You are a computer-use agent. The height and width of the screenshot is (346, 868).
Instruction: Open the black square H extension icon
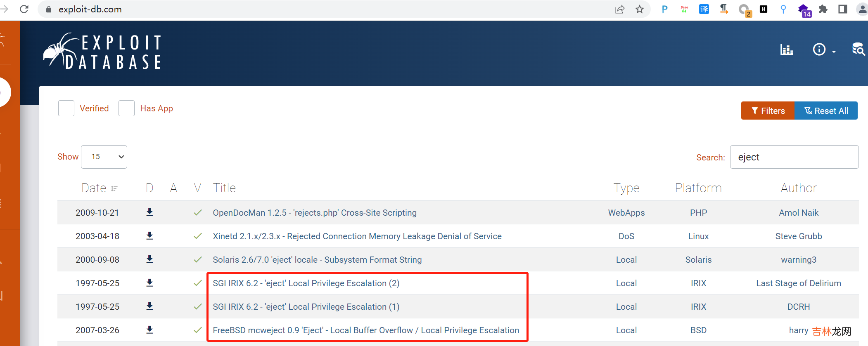pyautogui.click(x=764, y=9)
